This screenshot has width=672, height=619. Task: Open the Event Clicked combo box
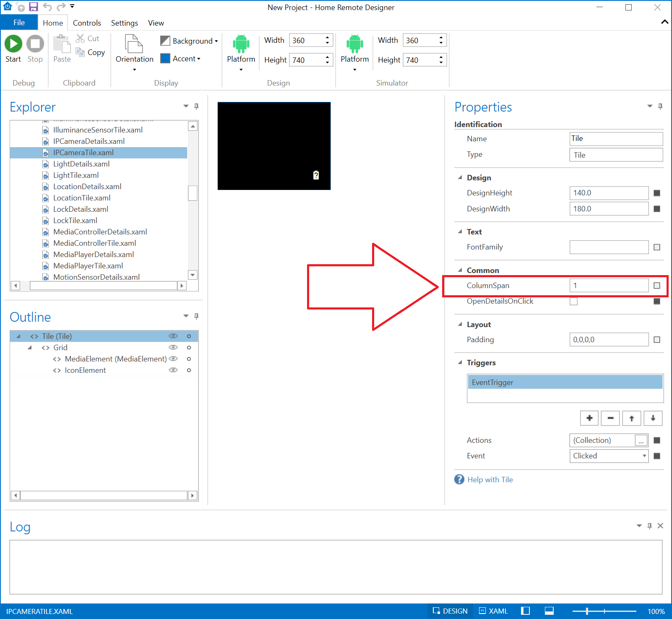click(609, 456)
